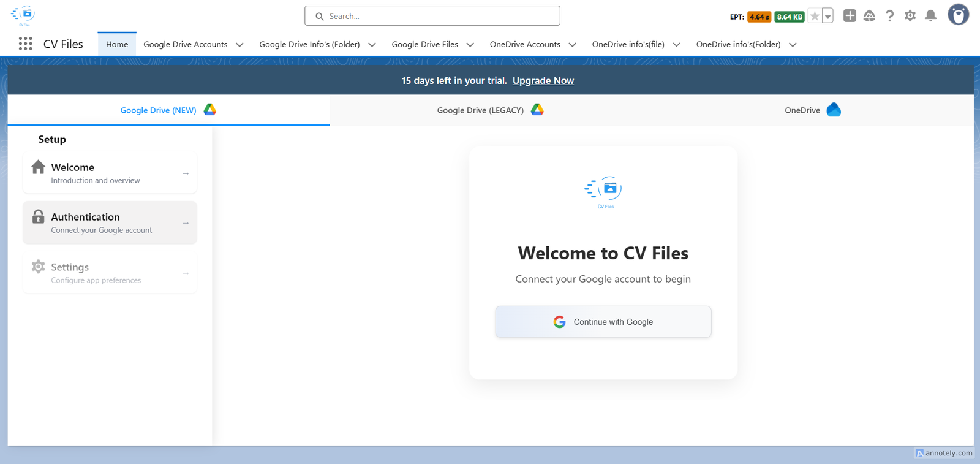Image resolution: width=980 pixels, height=464 pixels.
Task: Expand the Google Drive Files chevron
Action: [470, 45]
